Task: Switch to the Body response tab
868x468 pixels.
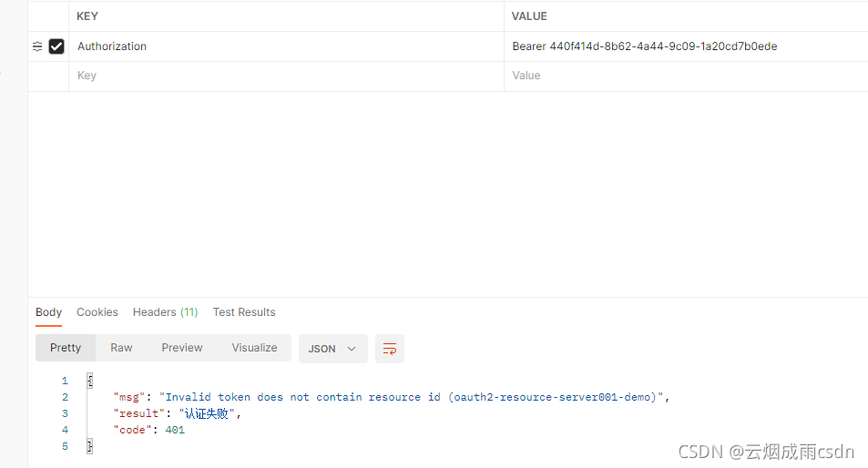Action: click(48, 312)
